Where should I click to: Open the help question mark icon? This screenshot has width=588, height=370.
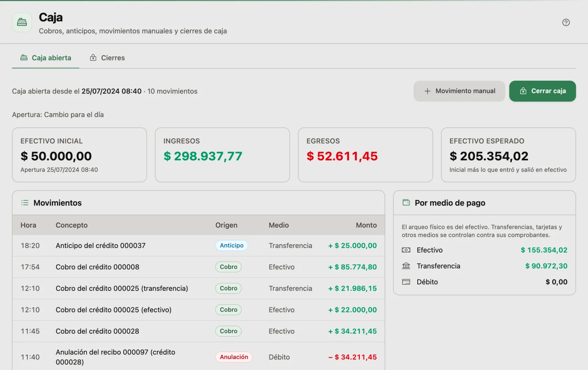coord(566,22)
